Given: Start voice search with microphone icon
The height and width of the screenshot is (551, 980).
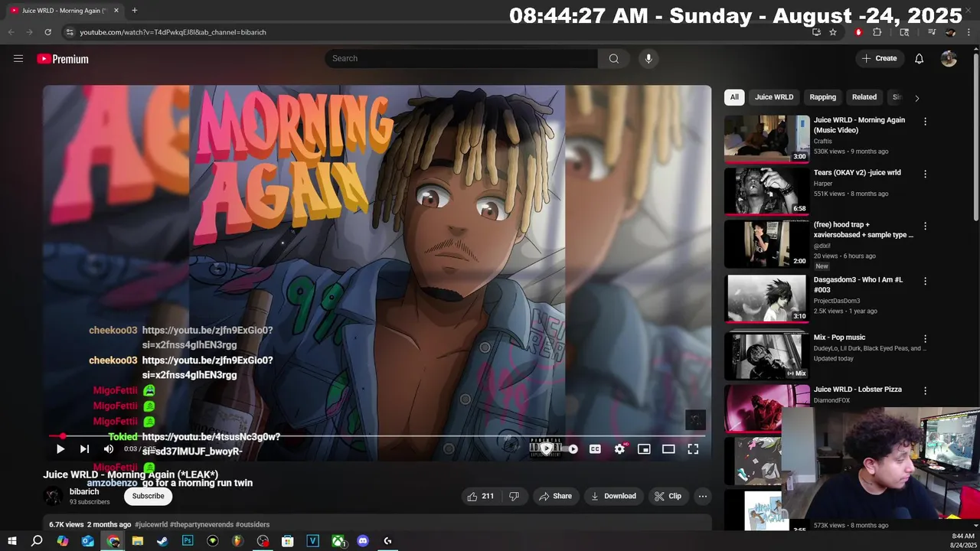Looking at the screenshot, I should pos(648,59).
